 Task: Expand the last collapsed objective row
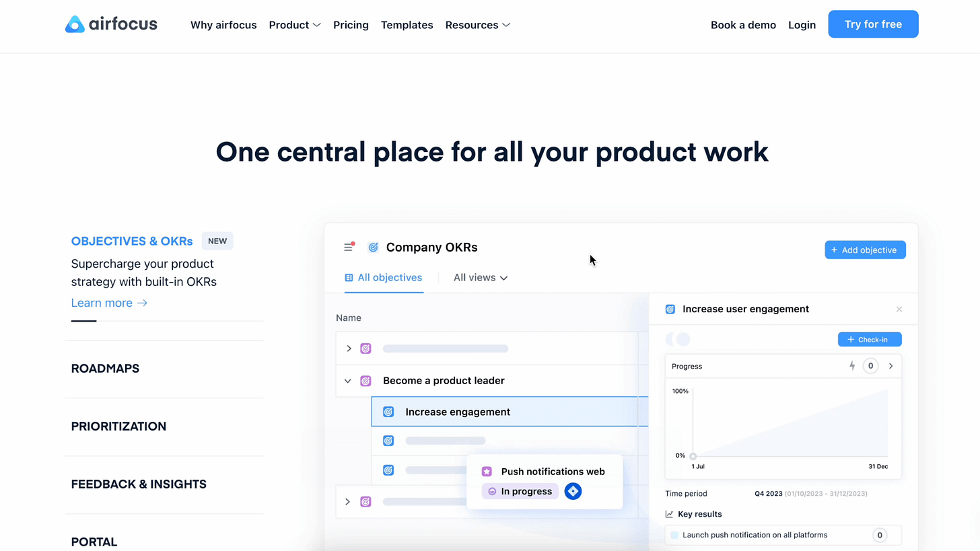(348, 501)
